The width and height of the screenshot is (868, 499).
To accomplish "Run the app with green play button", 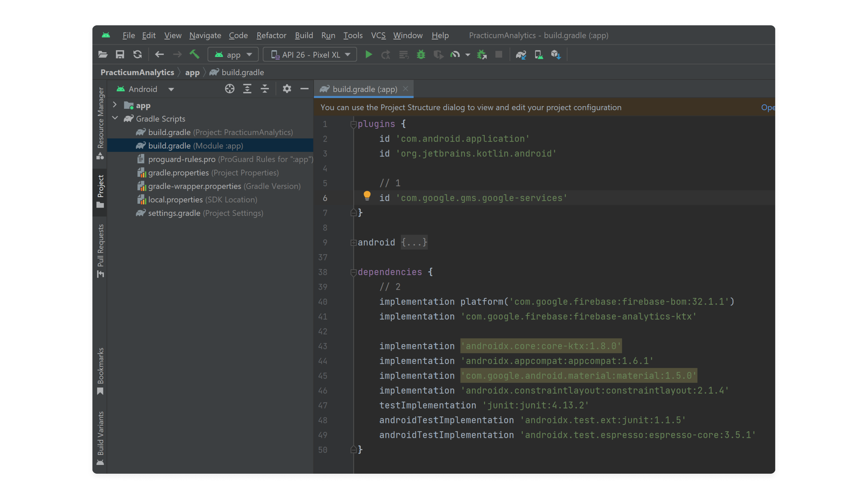I will click(369, 55).
